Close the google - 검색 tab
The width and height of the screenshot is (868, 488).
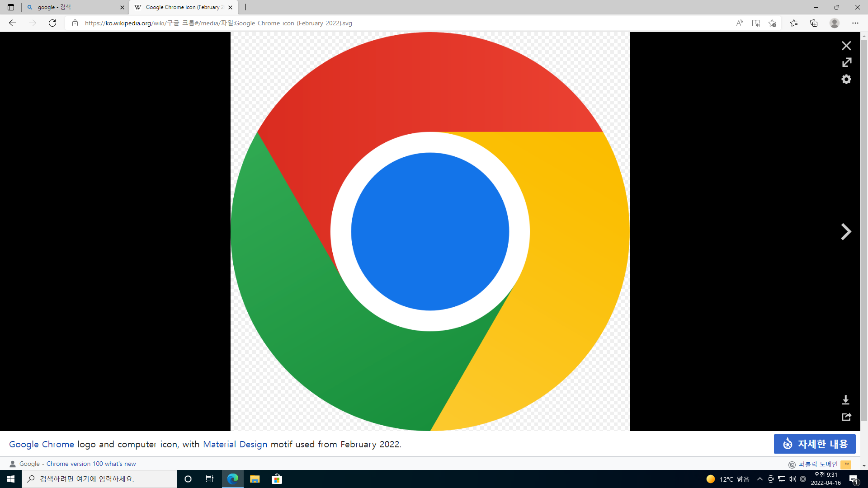122,7
